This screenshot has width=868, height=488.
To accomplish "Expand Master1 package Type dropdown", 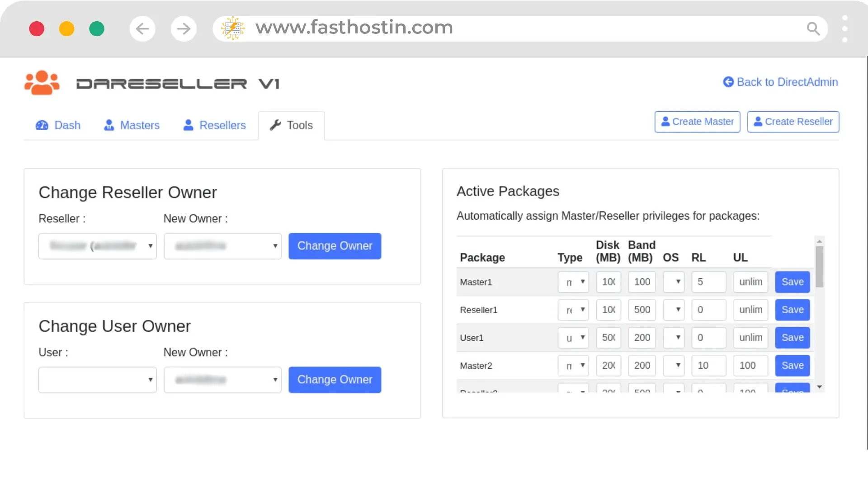I will pos(573,282).
